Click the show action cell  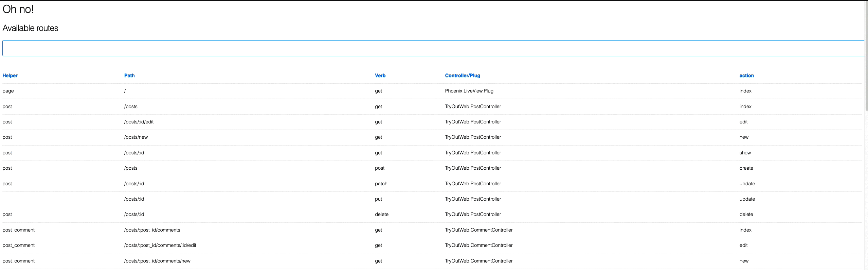pyautogui.click(x=745, y=153)
